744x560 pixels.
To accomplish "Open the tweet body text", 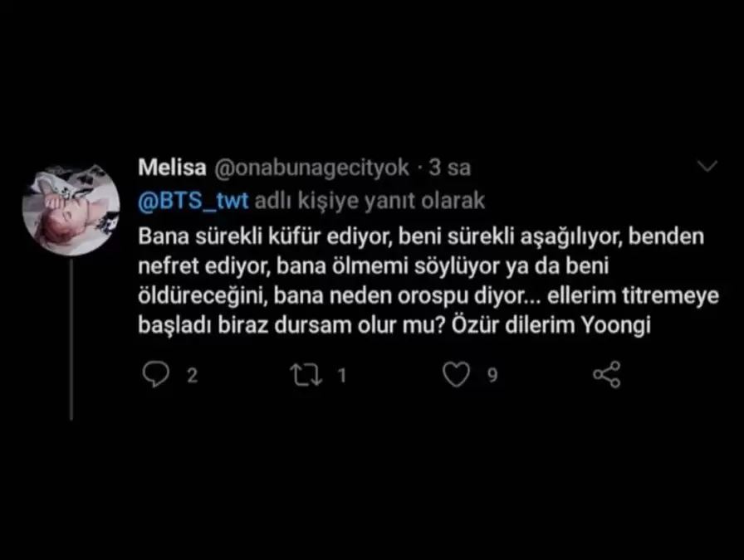I will [x=428, y=280].
